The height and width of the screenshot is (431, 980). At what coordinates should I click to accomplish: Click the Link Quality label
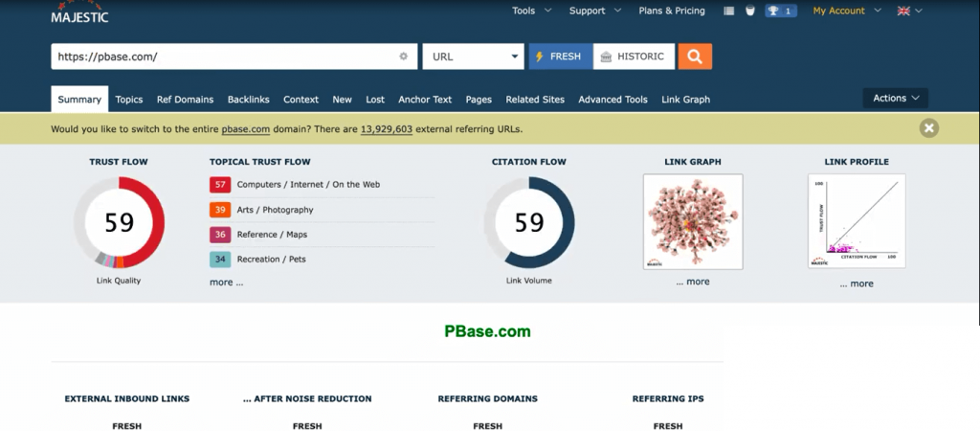pos(119,281)
